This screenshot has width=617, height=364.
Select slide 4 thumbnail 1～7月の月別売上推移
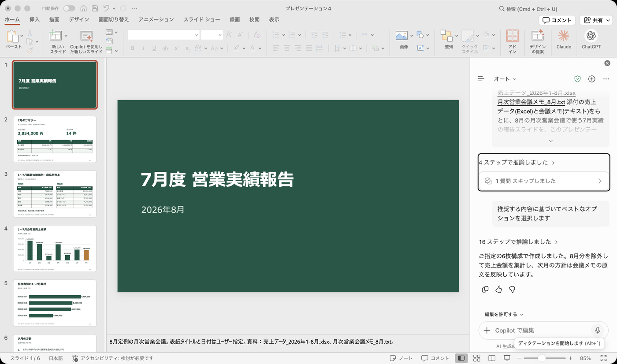(55, 249)
